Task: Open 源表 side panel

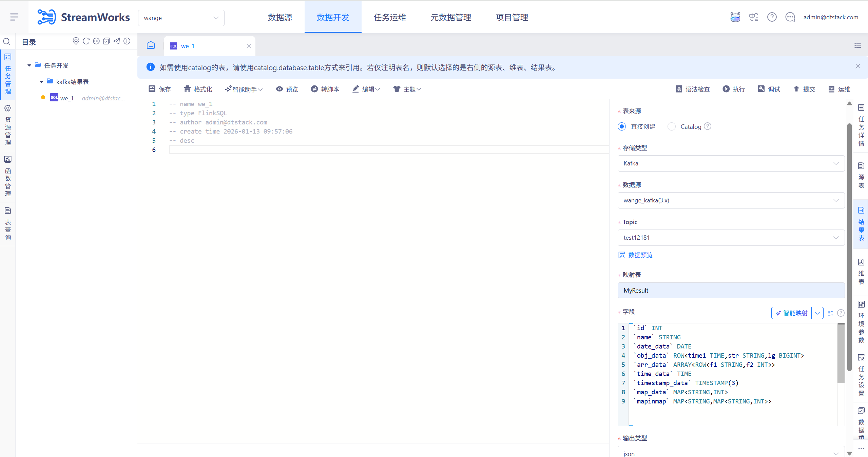Action: point(861,175)
